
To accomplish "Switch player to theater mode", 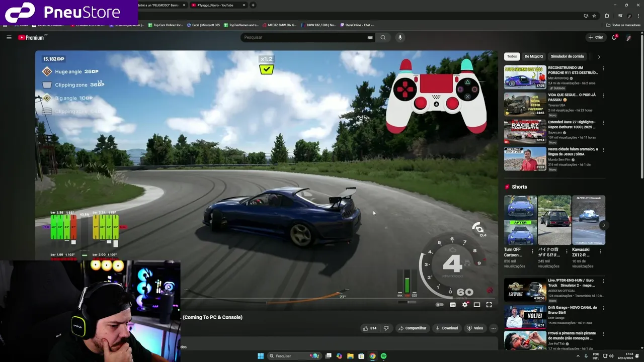I will pos(477,305).
